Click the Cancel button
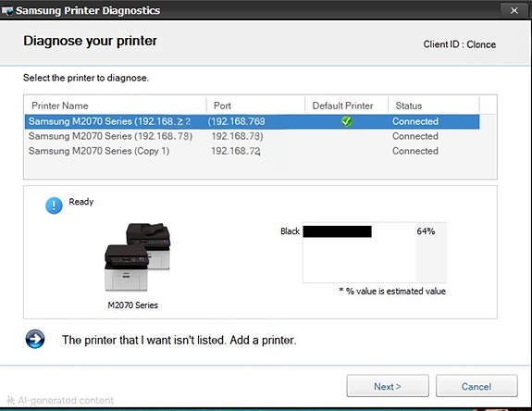 pyautogui.click(x=476, y=386)
